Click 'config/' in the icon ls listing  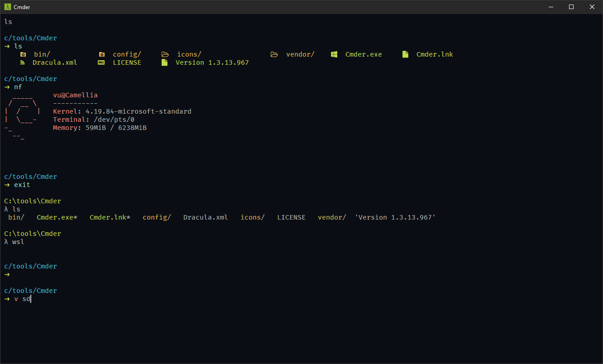click(x=127, y=54)
